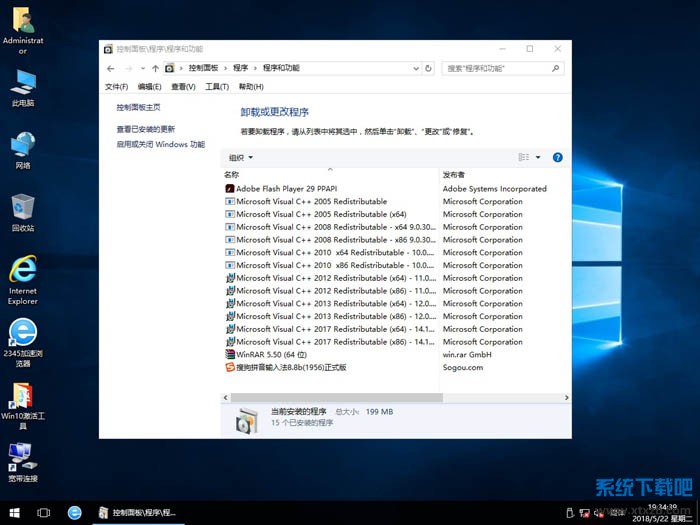Click the scrollbar left arrow
This screenshot has height=525, width=700.
[x=225, y=397]
